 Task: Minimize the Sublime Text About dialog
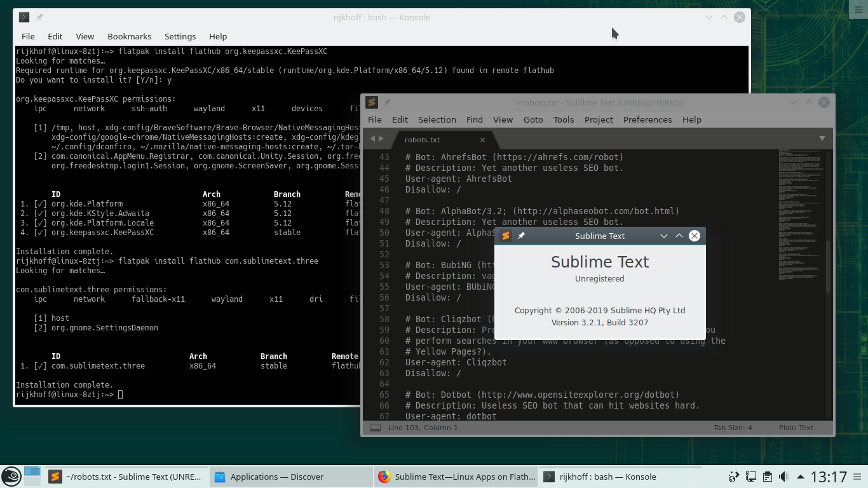(x=664, y=236)
